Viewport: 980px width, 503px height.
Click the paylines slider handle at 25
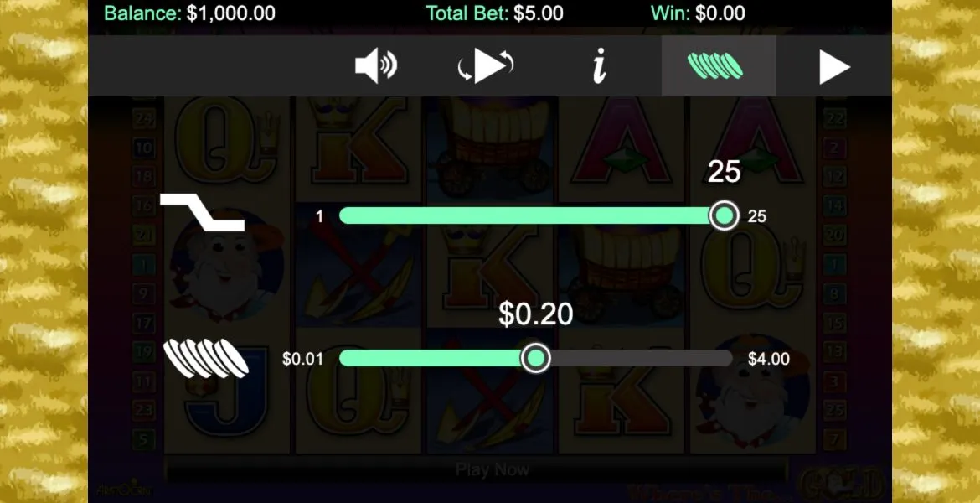coord(725,215)
